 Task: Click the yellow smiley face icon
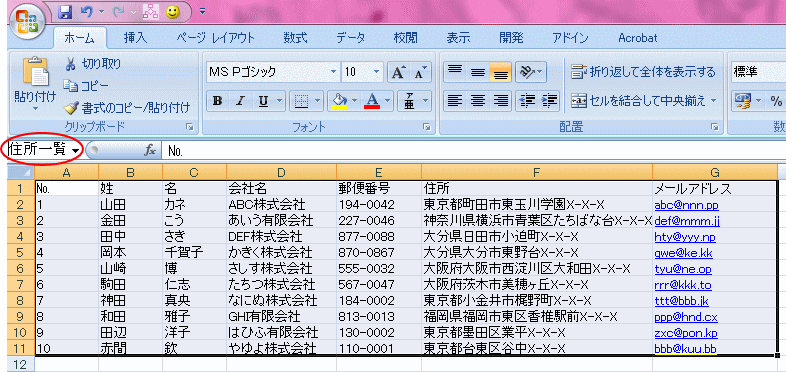point(173,12)
